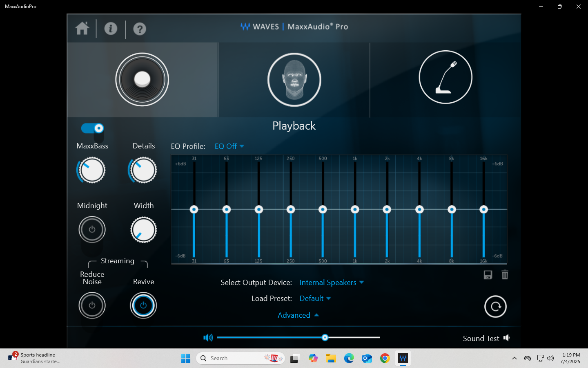This screenshot has width=588, height=368.
Task: Click the 31 Hz EQ slider handle
Action: pyautogui.click(x=194, y=209)
